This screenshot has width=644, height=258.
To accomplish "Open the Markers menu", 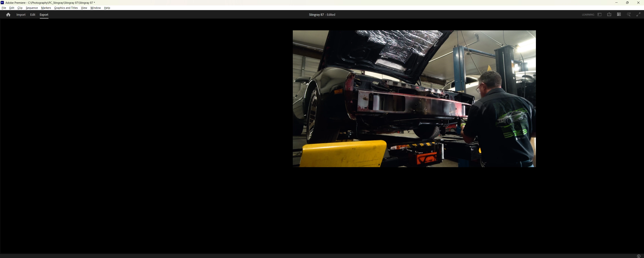I will [x=46, y=8].
